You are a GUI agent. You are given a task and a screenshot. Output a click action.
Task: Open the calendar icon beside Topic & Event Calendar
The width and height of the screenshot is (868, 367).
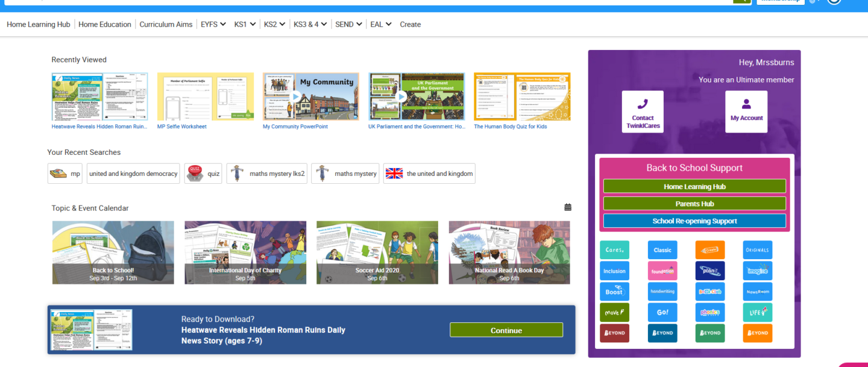pos(568,207)
